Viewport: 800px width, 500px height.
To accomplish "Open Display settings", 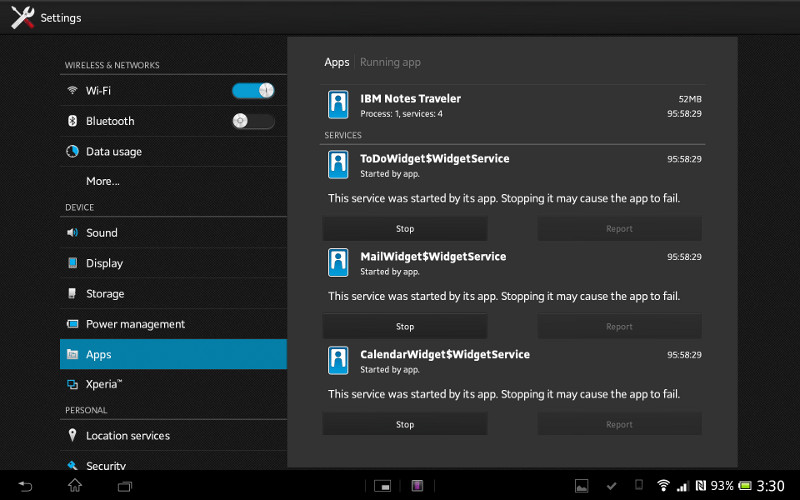I will pyautogui.click(x=173, y=263).
